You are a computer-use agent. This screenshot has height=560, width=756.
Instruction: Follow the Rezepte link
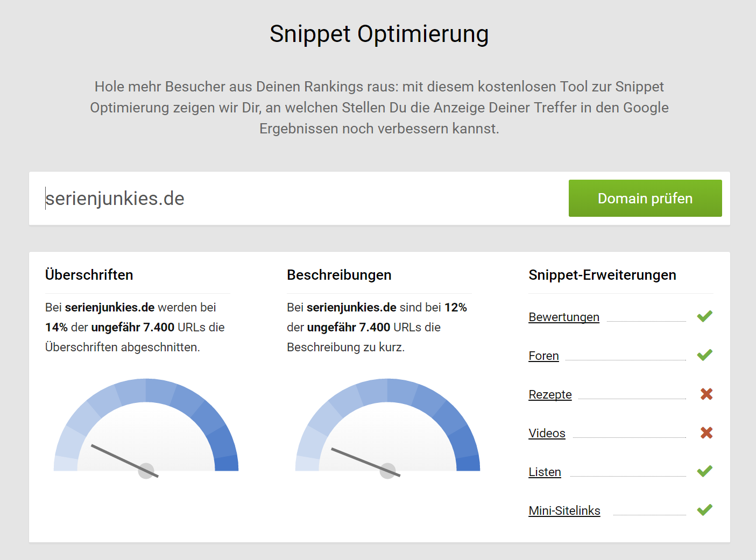(x=550, y=395)
